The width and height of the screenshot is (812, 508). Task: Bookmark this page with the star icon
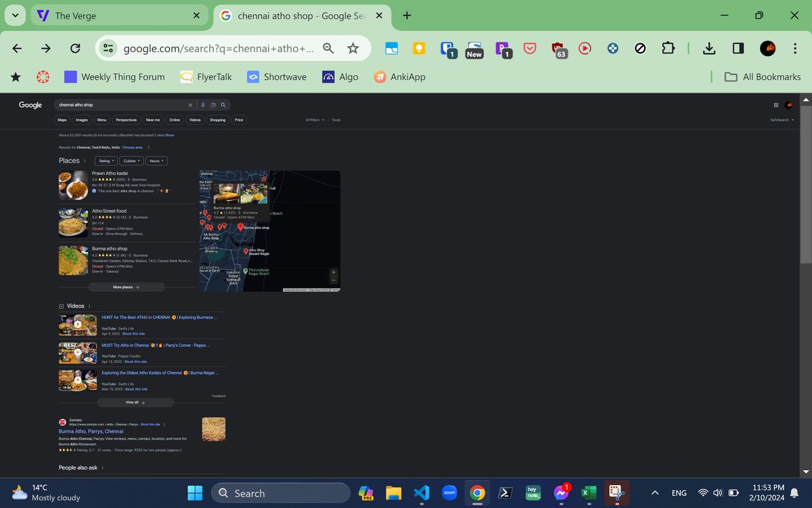[x=353, y=48]
